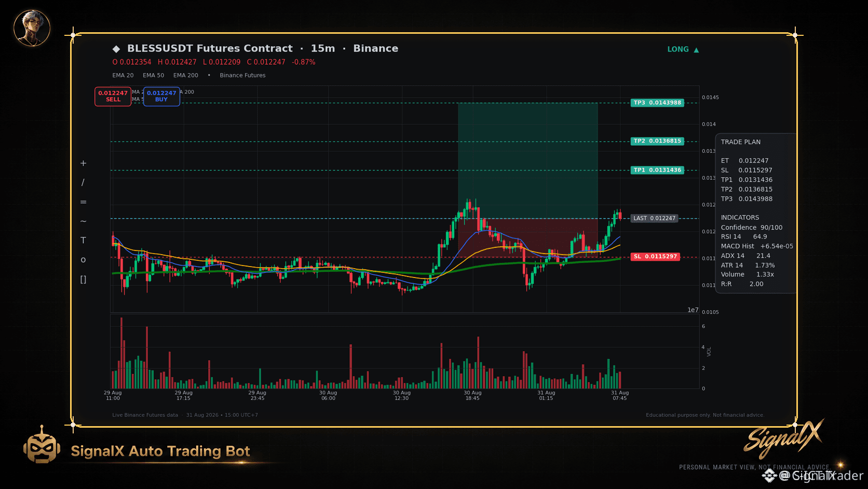This screenshot has height=489, width=868.
Task: Click the SignalX Auto Trading Bot title
Action: tap(160, 451)
